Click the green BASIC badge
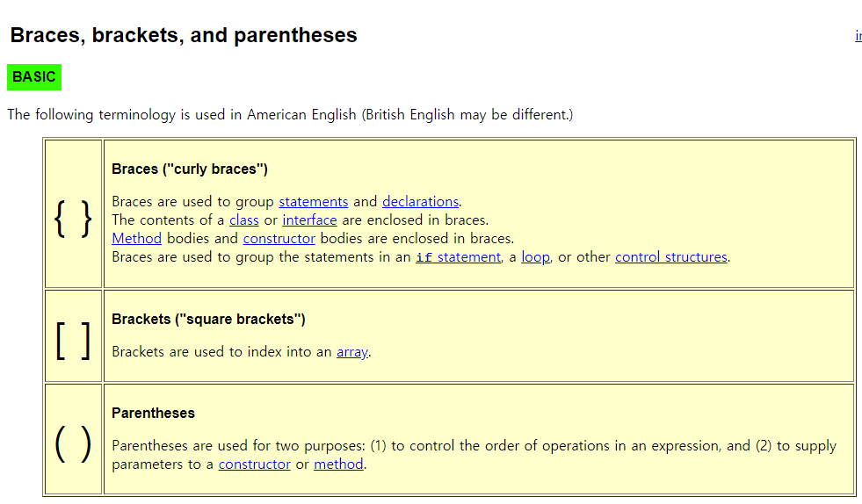Screen dimensions: 862x504 (x=34, y=77)
